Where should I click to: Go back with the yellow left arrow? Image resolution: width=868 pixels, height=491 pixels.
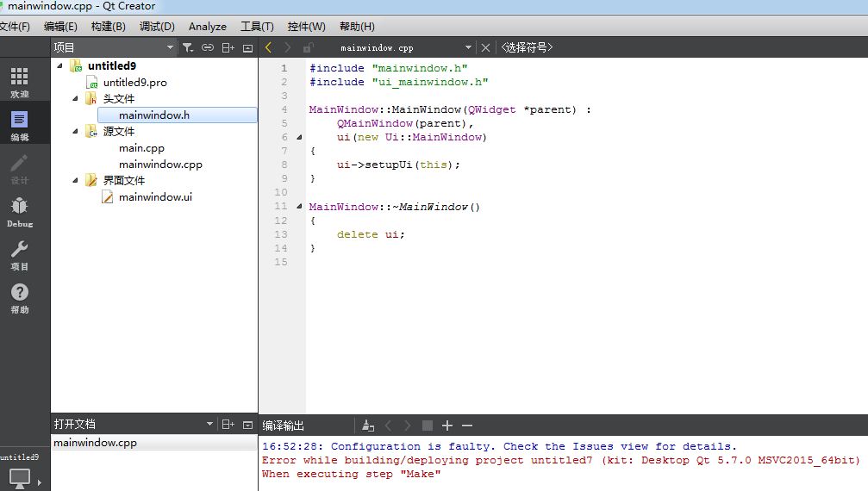[x=268, y=48]
